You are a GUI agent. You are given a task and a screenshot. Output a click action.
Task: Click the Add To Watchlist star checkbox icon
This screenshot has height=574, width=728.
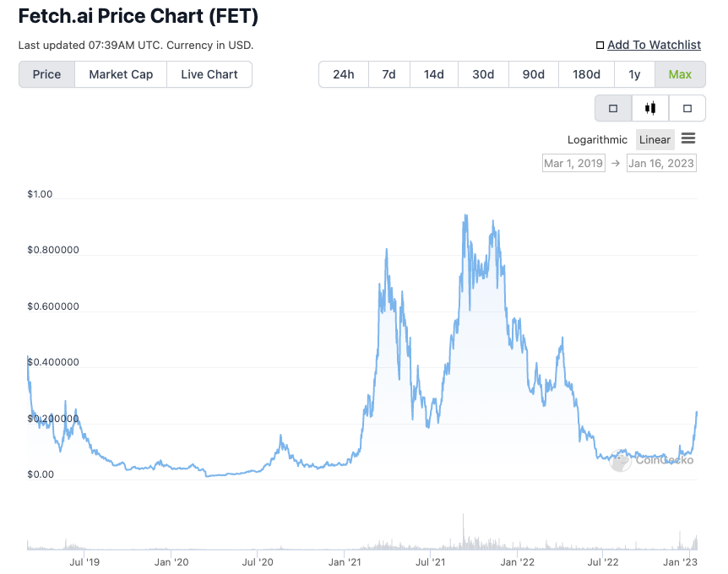click(x=601, y=44)
